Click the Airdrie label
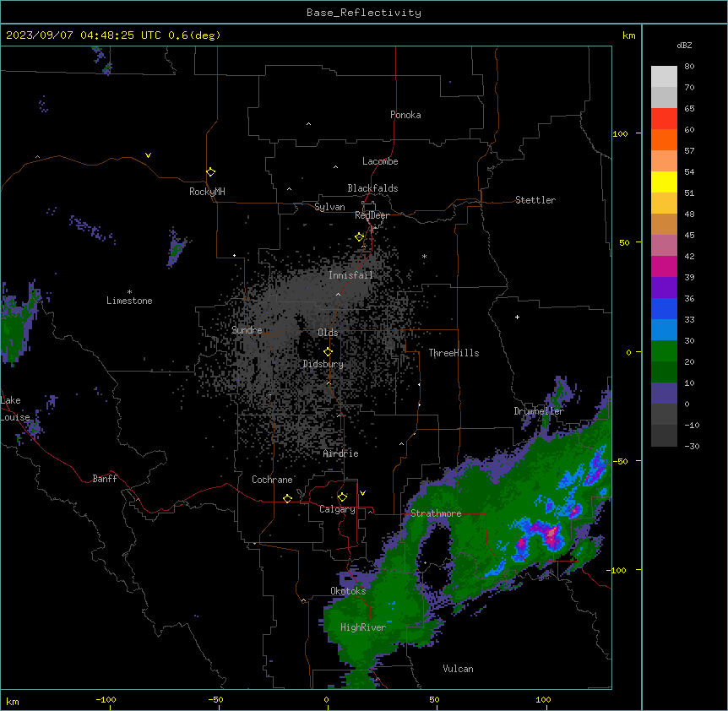This screenshot has width=728, height=711. pyautogui.click(x=341, y=453)
